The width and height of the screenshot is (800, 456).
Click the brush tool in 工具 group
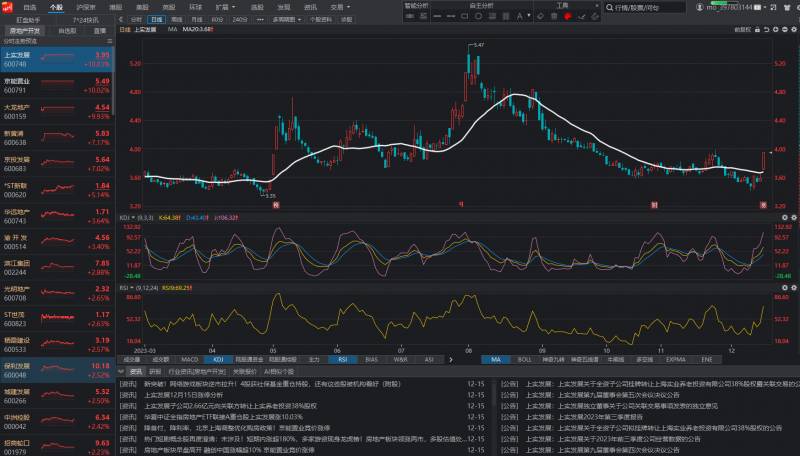click(581, 16)
